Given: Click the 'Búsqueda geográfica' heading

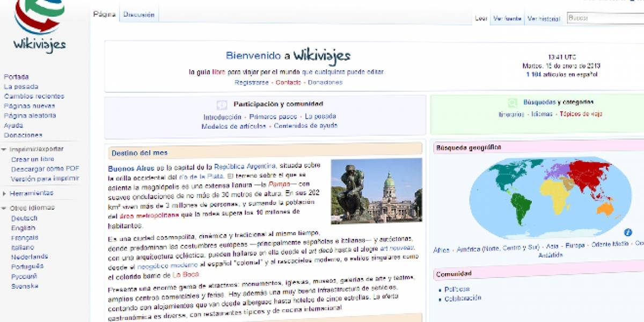Looking at the screenshot, I should pyautogui.click(x=468, y=148).
